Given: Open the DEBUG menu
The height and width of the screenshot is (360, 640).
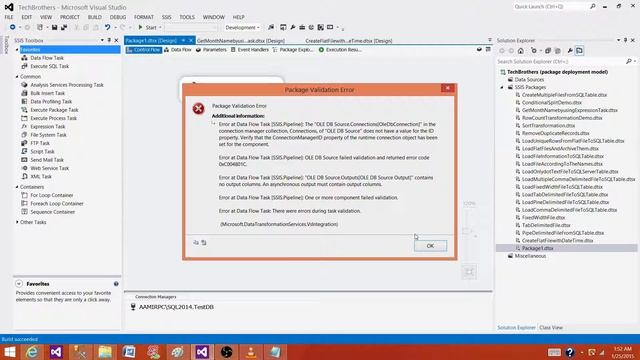Looking at the screenshot, I should tap(118, 17).
